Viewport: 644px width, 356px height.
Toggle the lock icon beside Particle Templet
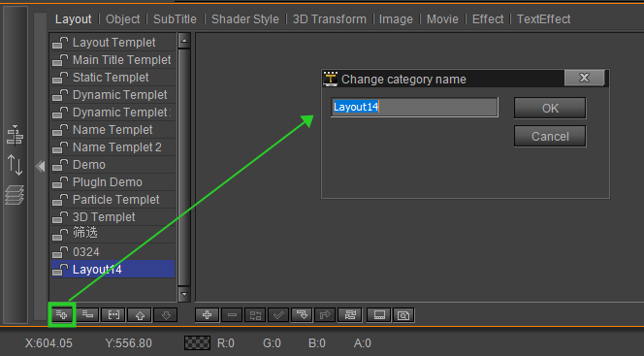[60, 200]
